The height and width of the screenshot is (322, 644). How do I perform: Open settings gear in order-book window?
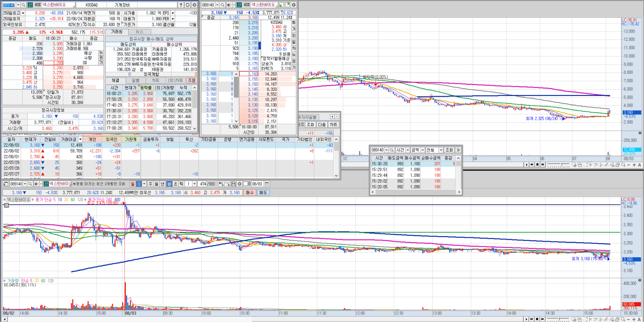click(294, 5)
